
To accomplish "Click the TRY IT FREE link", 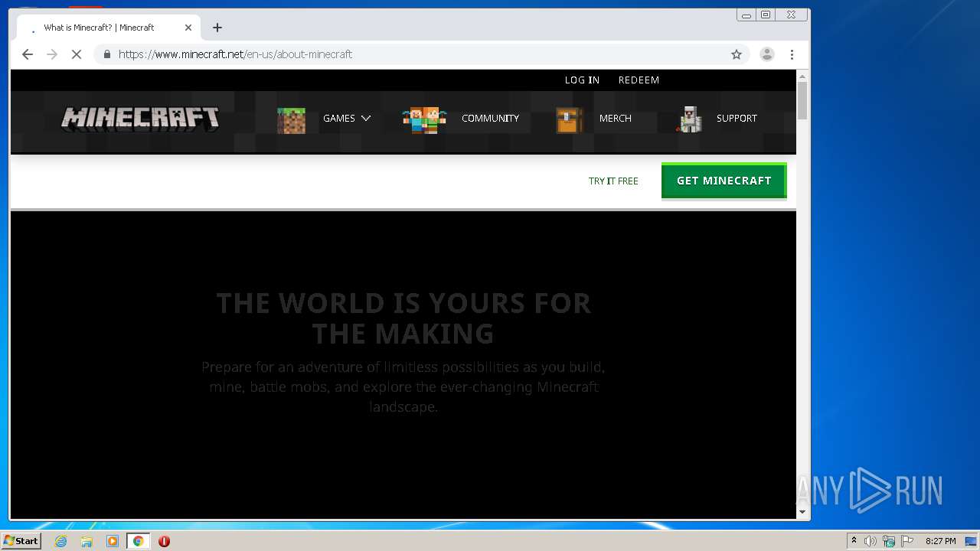I will [613, 181].
